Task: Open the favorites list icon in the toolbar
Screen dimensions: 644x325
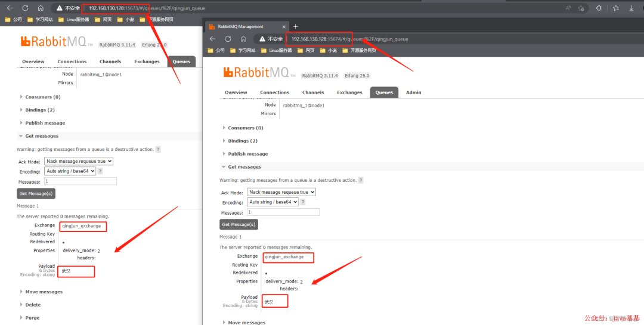Action: coord(615,8)
